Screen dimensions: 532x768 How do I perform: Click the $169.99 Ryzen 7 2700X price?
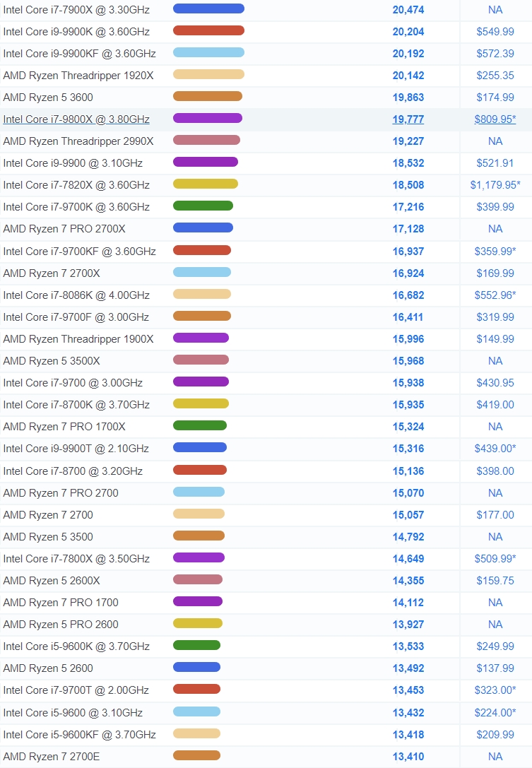coord(495,273)
